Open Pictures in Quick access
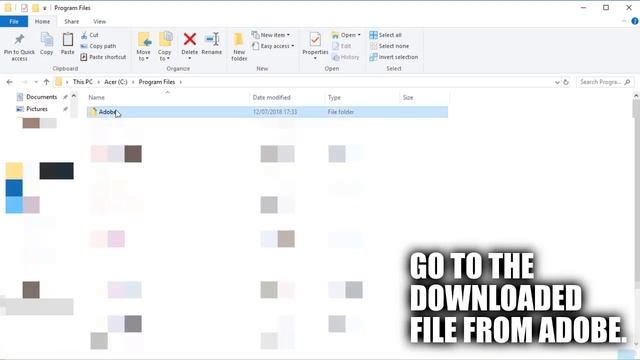The image size is (640, 360). pos(37,109)
